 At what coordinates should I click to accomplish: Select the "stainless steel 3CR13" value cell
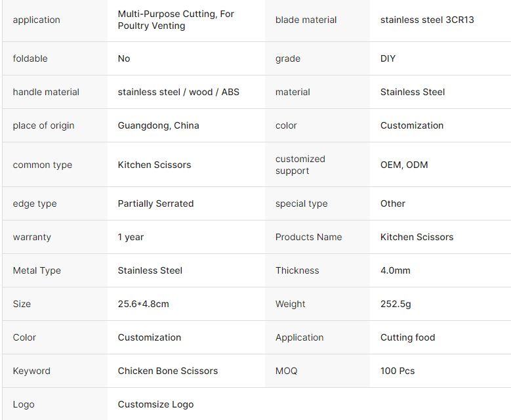pyautogui.click(x=427, y=20)
